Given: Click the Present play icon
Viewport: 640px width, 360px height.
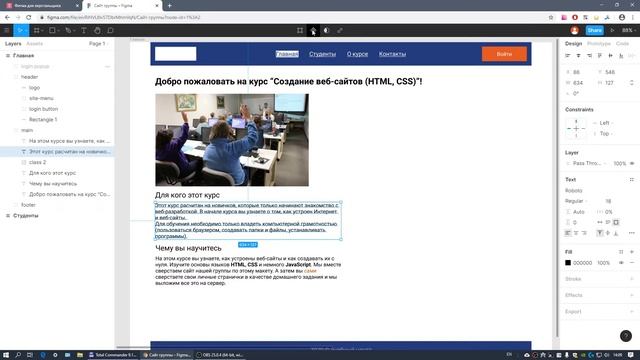Looking at the screenshot, I should (612, 30).
